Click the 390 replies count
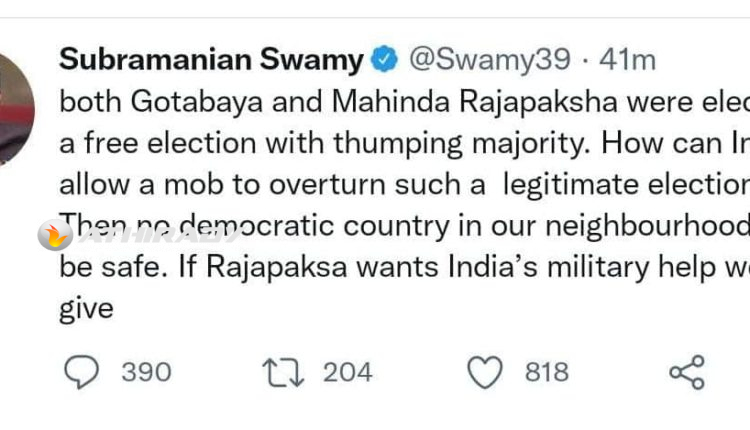750x430 pixels. pyautogui.click(x=146, y=373)
